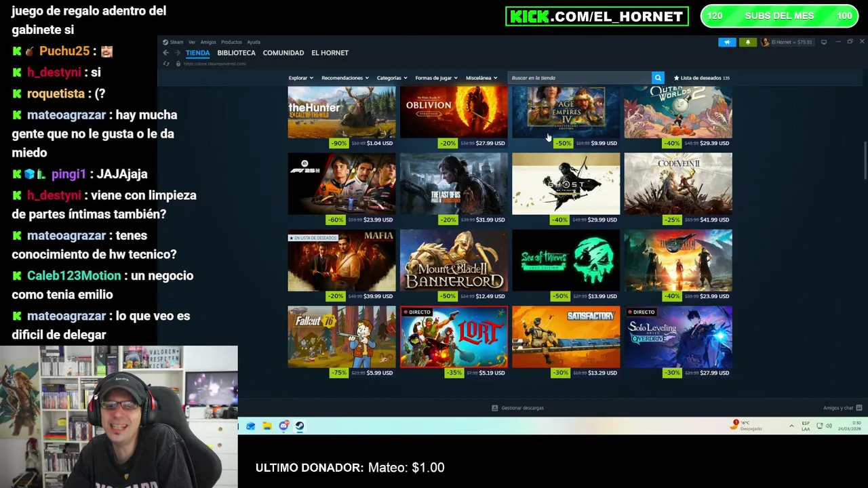Open the Miscelánea dropdown

pyautogui.click(x=481, y=78)
